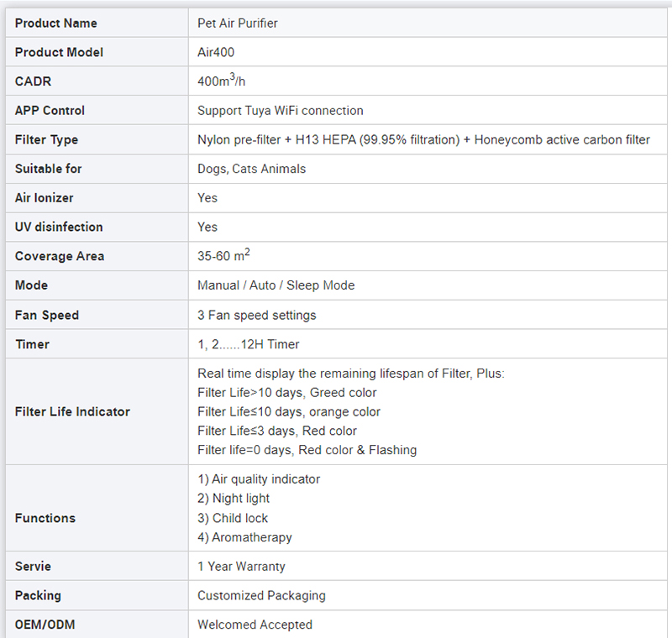The width and height of the screenshot is (672, 638).
Task: Click Support Tuya WiFi connection text
Action: 280,110
